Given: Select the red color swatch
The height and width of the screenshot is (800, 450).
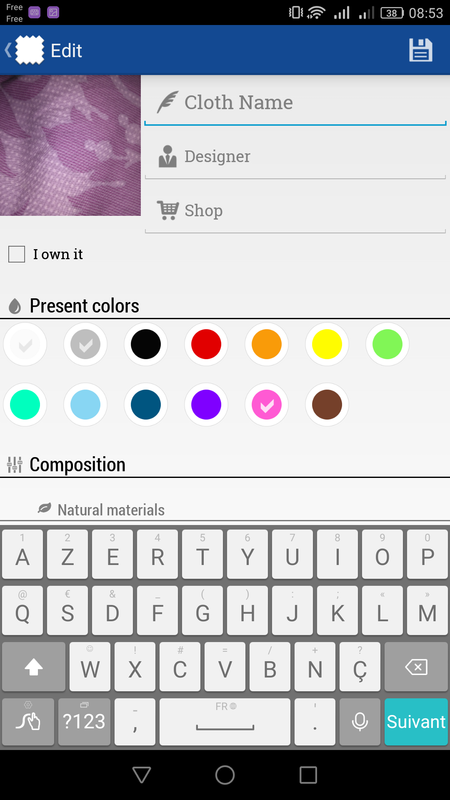Looking at the screenshot, I should [x=206, y=344].
